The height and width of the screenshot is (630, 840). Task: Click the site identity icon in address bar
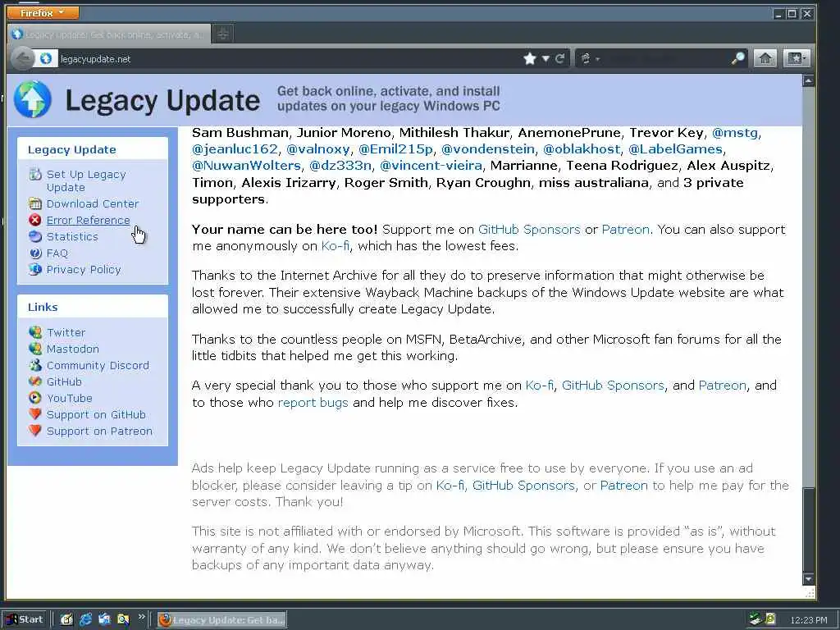(46, 58)
